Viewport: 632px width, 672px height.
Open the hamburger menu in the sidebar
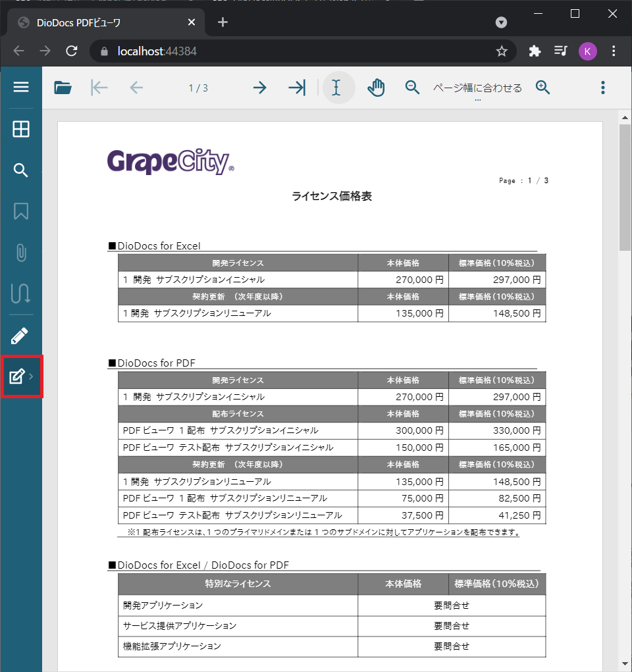(21, 88)
